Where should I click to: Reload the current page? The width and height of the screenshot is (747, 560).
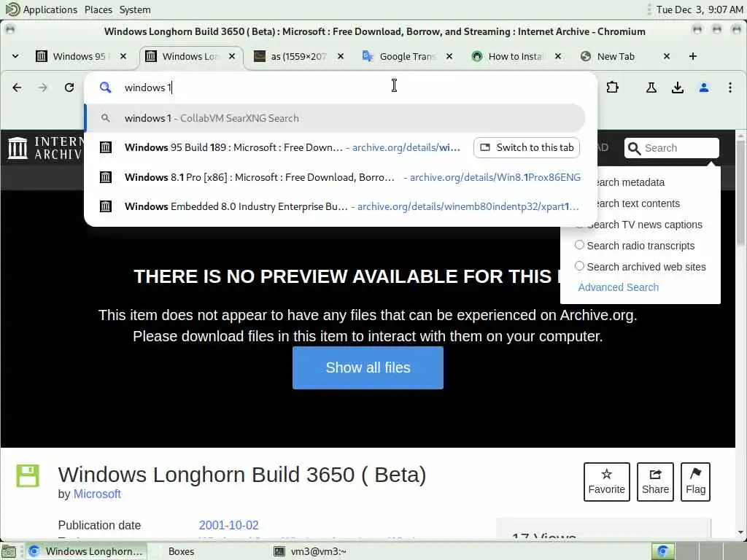coord(69,87)
